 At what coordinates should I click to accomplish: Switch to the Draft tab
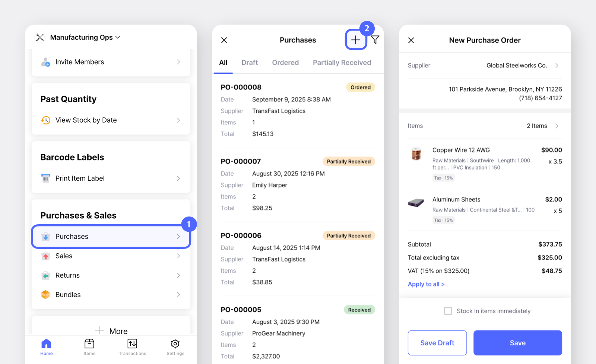(250, 63)
